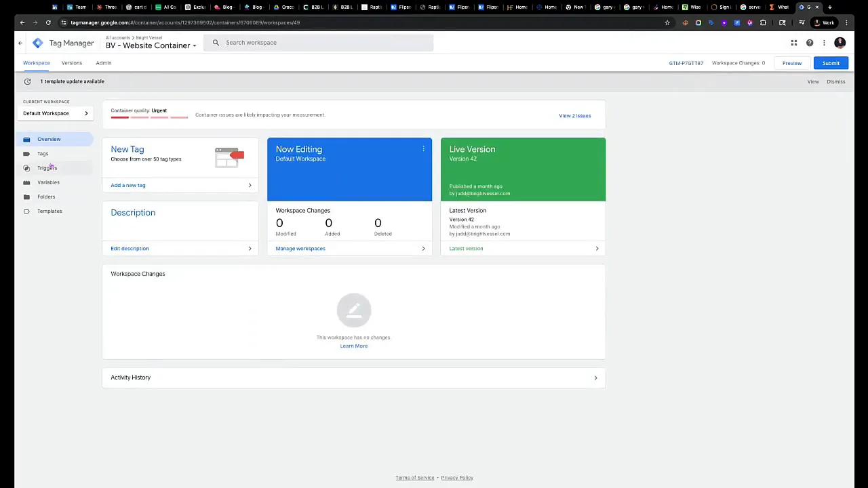Switch to the Versions tab
Image resolution: width=868 pixels, height=488 pixels.
[x=71, y=62]
